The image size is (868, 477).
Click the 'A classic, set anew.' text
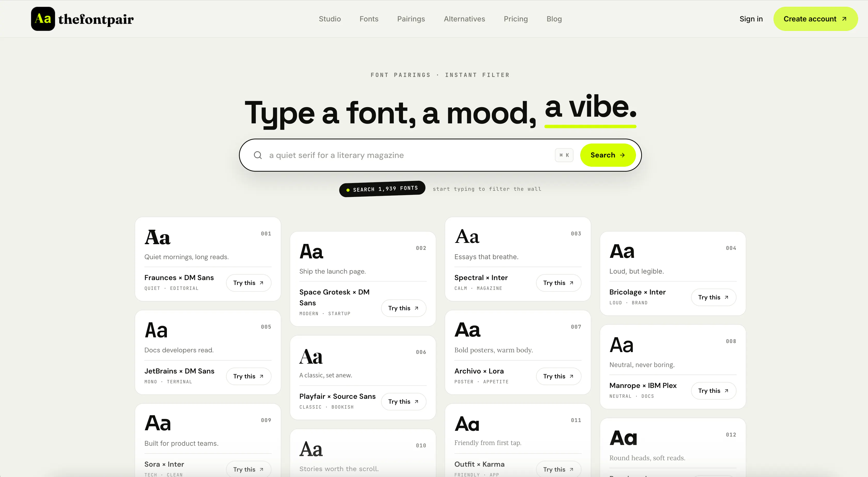[326, 375]
